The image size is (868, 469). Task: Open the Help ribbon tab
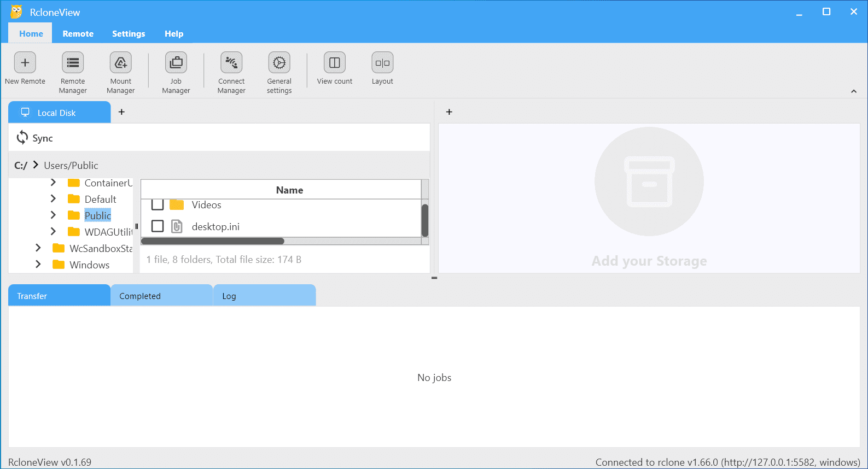coord(174,33)
